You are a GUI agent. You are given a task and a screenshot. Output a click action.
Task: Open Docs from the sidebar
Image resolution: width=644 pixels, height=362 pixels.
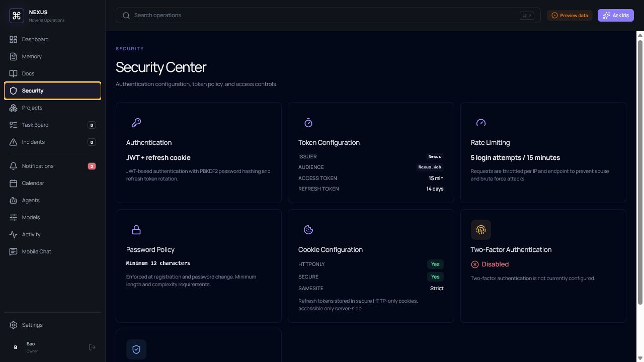(53, 73)
